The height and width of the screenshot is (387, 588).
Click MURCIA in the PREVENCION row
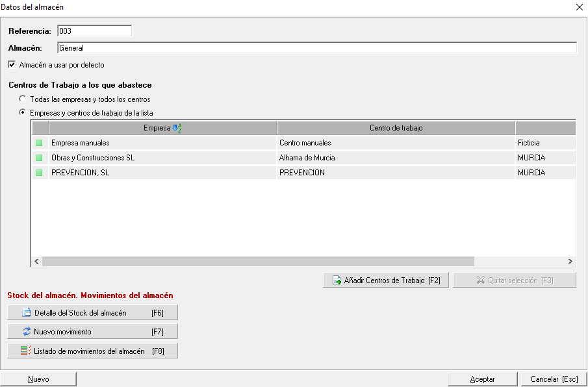tap(546, 173)
